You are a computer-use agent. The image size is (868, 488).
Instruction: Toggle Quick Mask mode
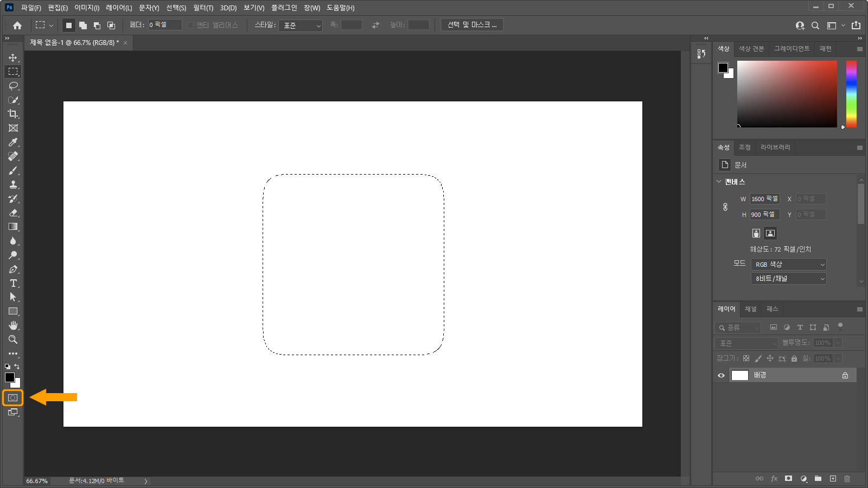click(x=13, y=398)
